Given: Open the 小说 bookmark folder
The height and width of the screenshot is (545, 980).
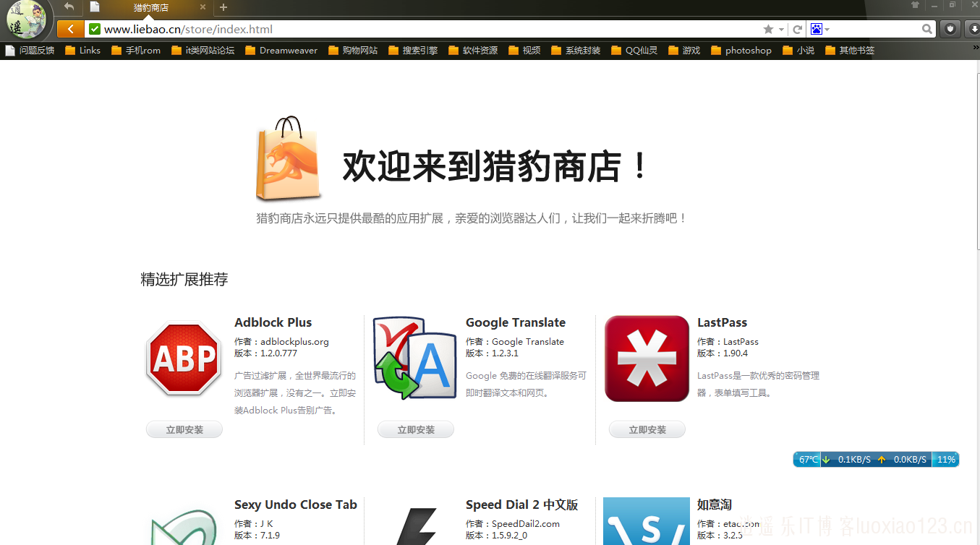Looking at the screenshot, I should click(798, 51).
